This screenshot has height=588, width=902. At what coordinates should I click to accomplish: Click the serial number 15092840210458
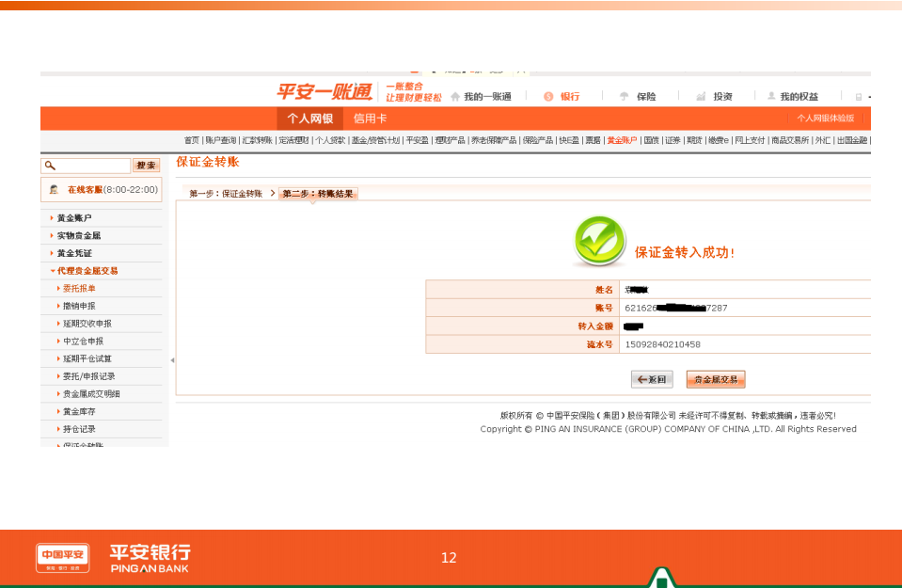click(x=663, y=344)
